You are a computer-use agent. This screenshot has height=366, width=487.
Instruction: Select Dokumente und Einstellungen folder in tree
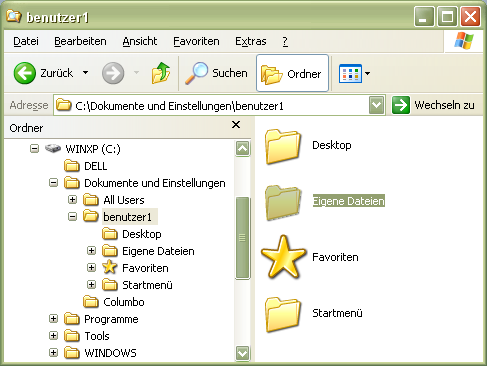pyautogui.click(x=145, y=183)
